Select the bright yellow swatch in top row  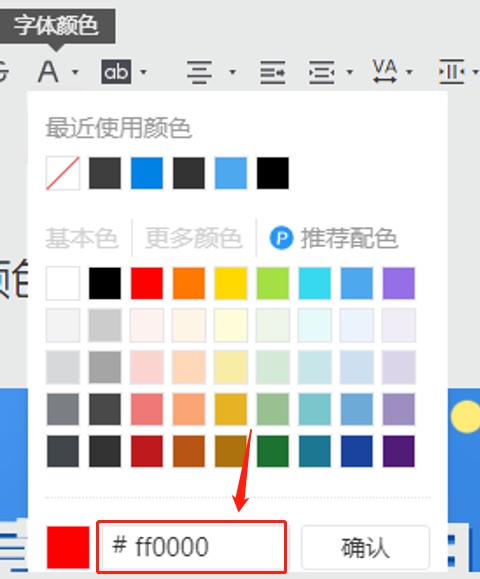[231, 283]
